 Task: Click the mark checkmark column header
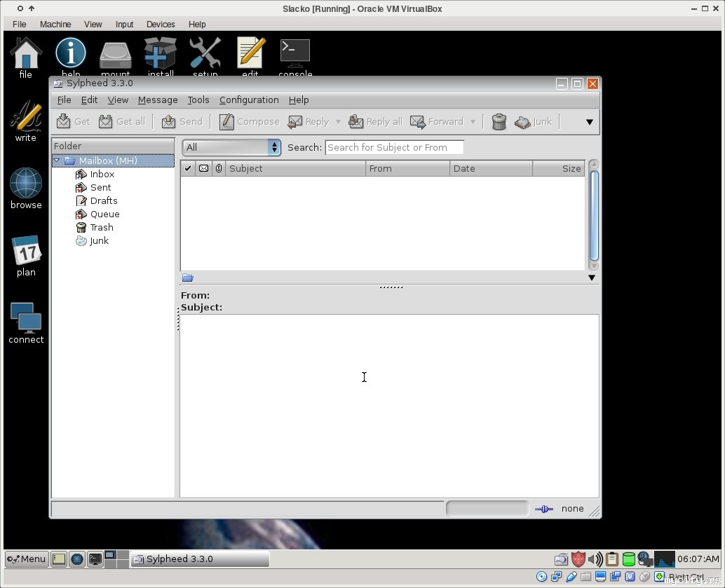pos(188,168)
